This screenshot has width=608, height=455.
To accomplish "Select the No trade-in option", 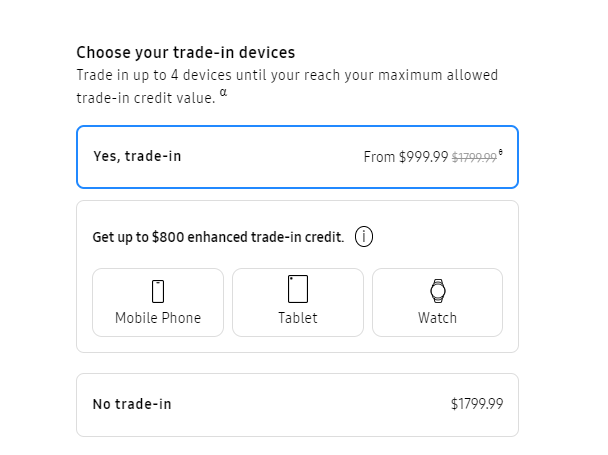I will (297, 405).
